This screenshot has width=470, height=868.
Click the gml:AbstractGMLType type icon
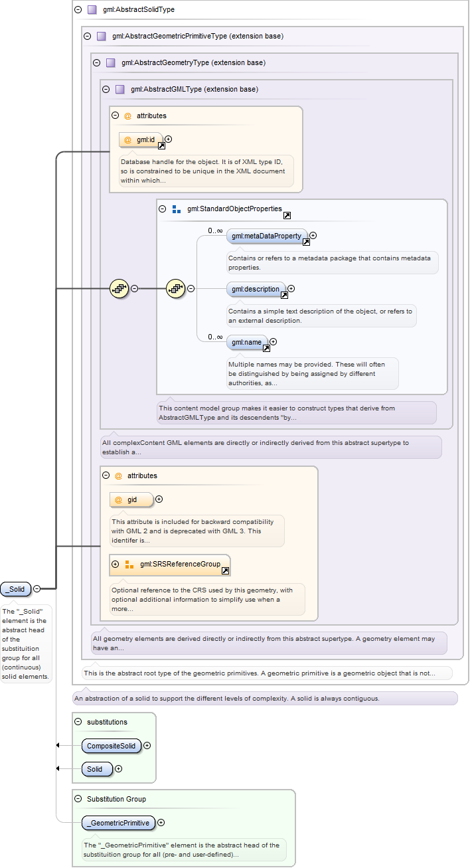(x=120, y=89)
